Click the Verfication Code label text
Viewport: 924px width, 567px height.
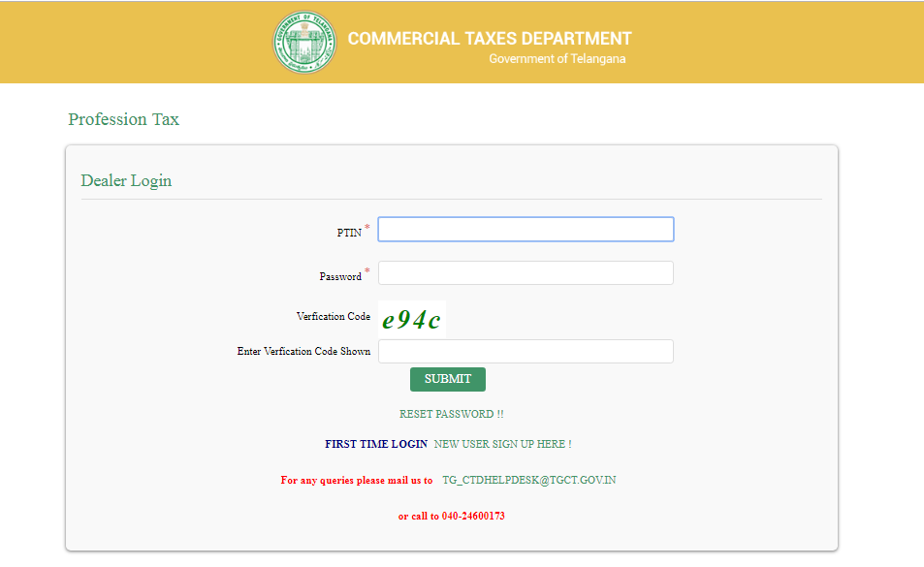point(333,316)
